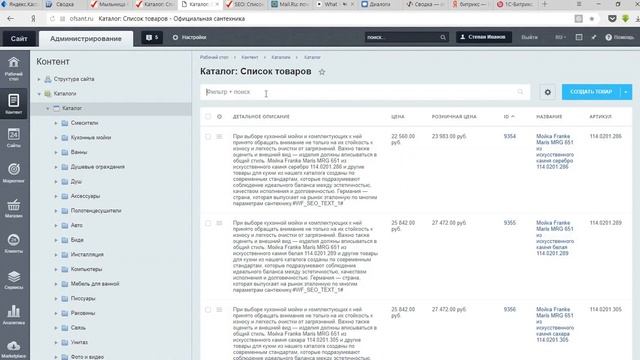Open the column settings gear in table header
The width and height of the screenshot is (640, 360).
point(219,117)
